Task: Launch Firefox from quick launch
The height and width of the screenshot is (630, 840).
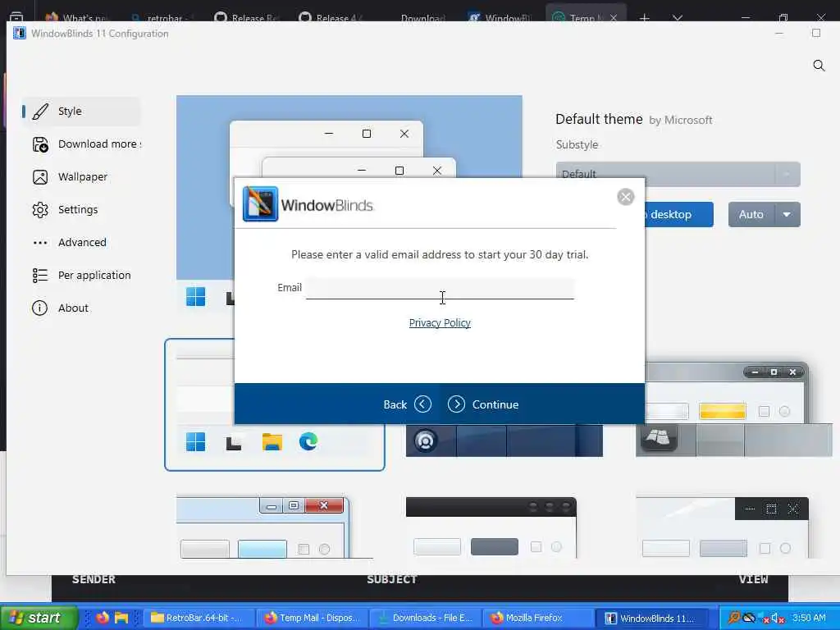Action: (x=103, y=618)
